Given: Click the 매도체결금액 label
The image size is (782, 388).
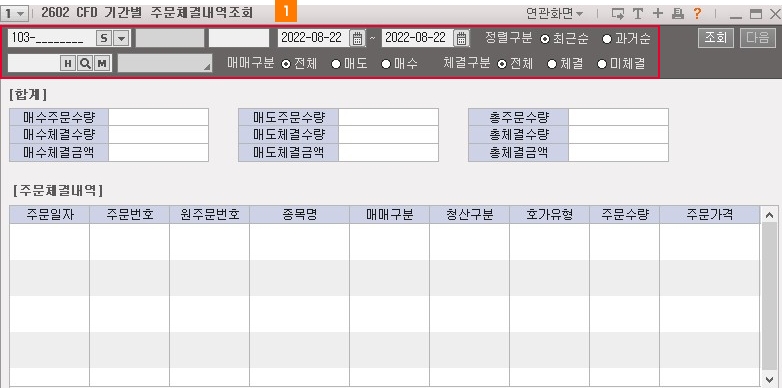Looking at the screenshot, I should tap(288, 153).
